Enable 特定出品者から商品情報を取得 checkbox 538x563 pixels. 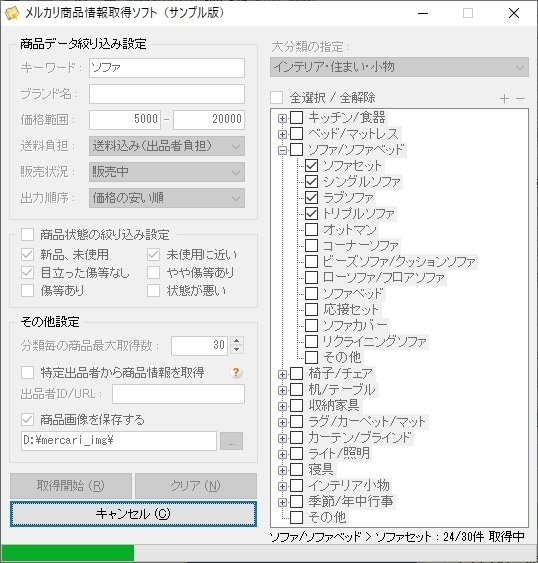tap(27, 372)
